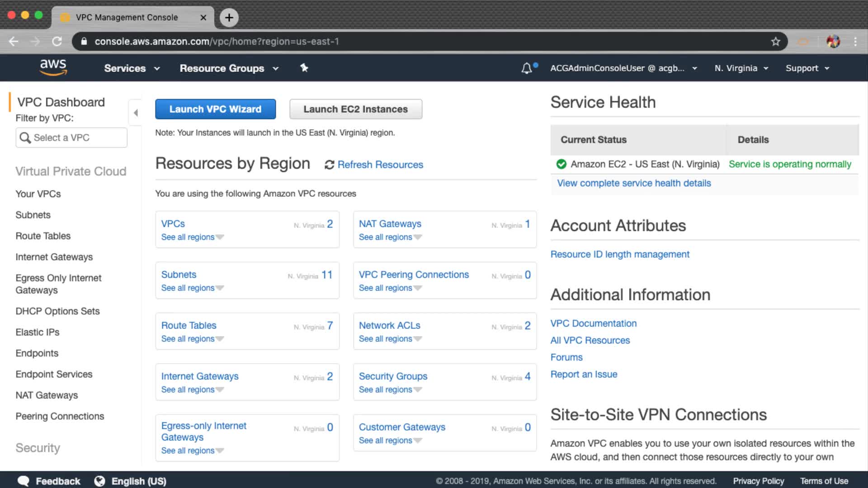Click the English (US) globe icon
868x488 pixels.
99,481
